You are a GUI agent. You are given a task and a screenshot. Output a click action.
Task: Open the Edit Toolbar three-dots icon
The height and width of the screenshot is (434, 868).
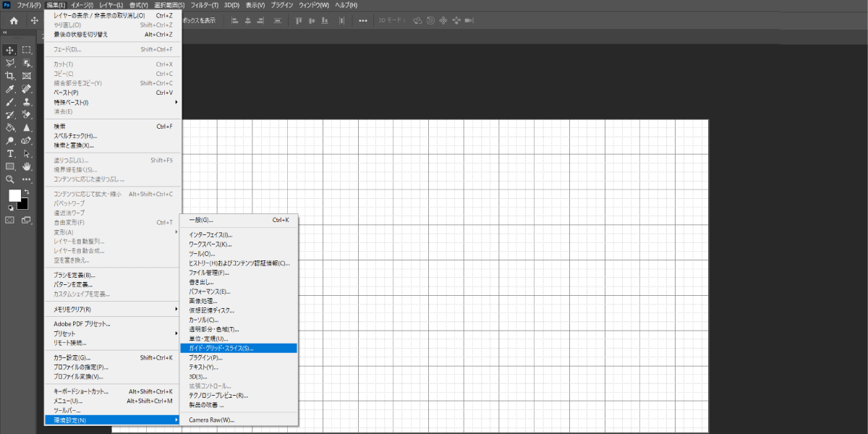(x=27, y=179)
